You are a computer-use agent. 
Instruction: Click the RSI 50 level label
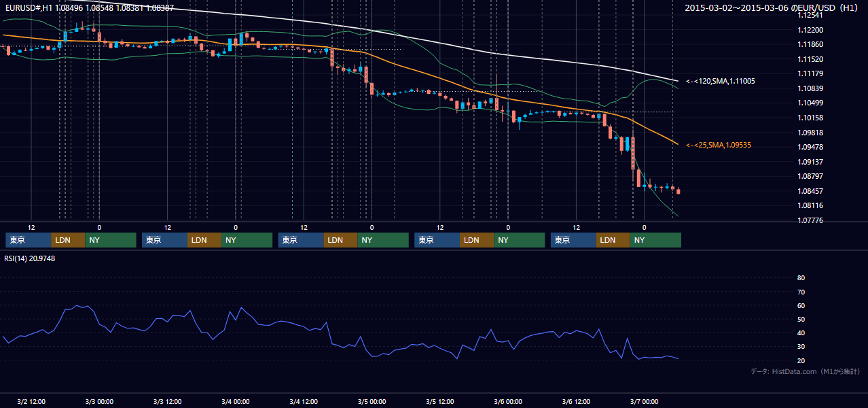click(x=801, y=319)
